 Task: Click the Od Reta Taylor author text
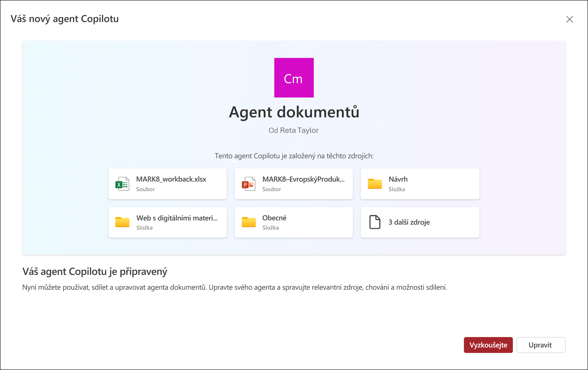(x=294, y=130)
